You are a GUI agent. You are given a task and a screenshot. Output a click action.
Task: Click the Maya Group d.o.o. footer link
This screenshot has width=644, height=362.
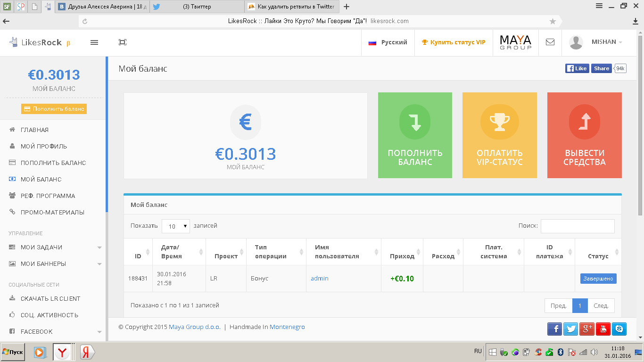[x=195, y=327]
